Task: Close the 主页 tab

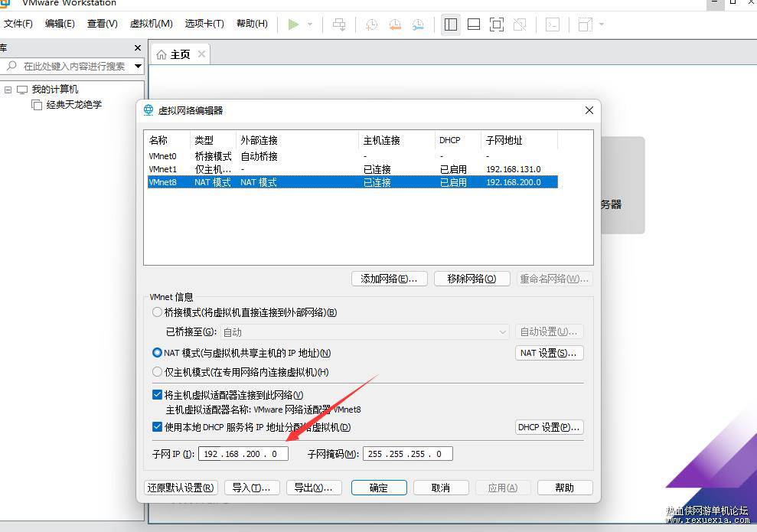Action: tap(202, 54)
